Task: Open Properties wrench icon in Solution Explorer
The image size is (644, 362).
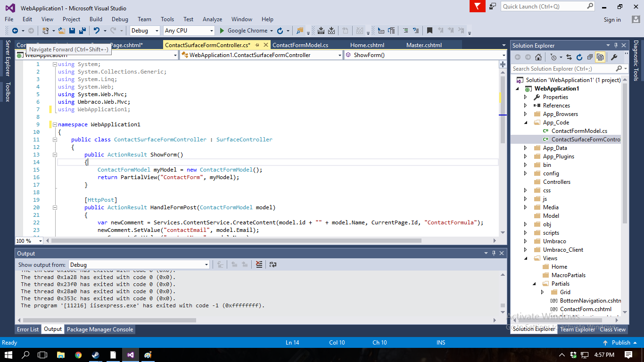Action: tap(614, 57)
